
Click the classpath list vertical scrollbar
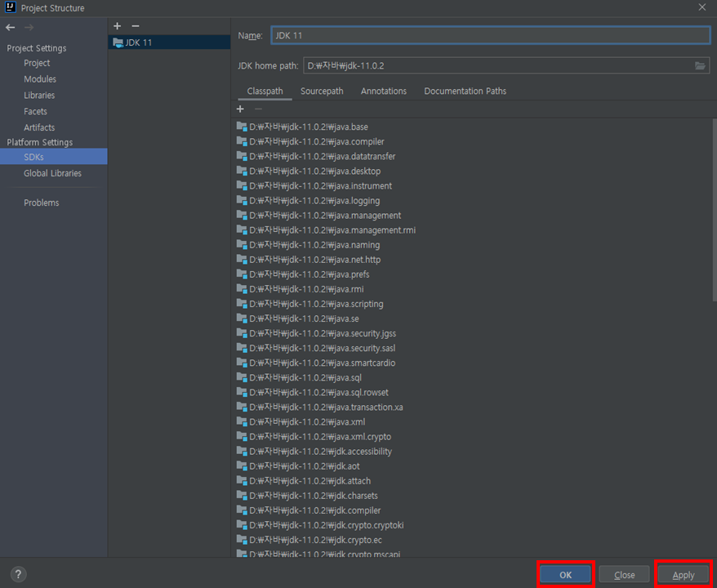pyautogui.click(x=715, y=210)
